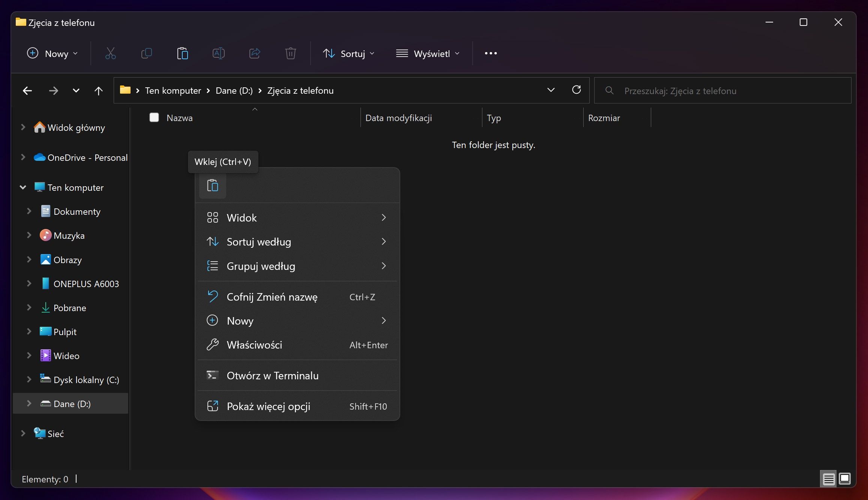
Task: Click the Pobrane download arrow icon
Action: click(45, 308)
